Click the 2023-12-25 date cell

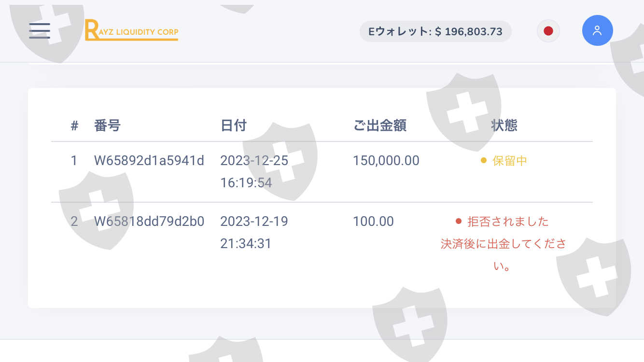[x=254, y=161]
